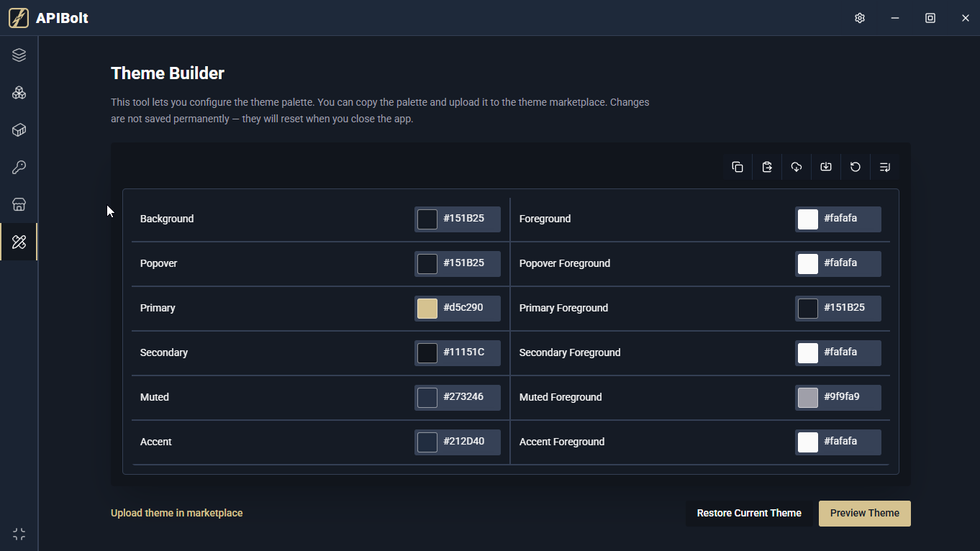980x551 pixels.
Task: Click the wrap text lines icon
Action: click(885, 167)
